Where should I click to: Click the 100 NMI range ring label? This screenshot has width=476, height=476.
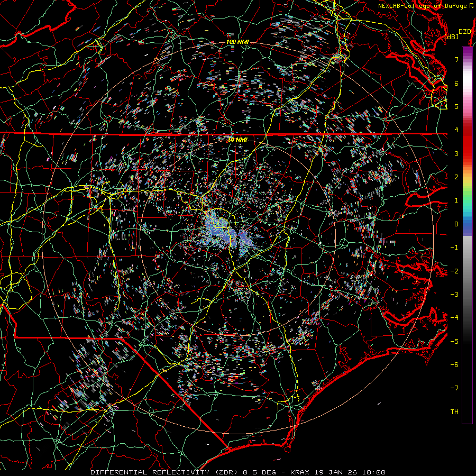[x=237, y=42]
